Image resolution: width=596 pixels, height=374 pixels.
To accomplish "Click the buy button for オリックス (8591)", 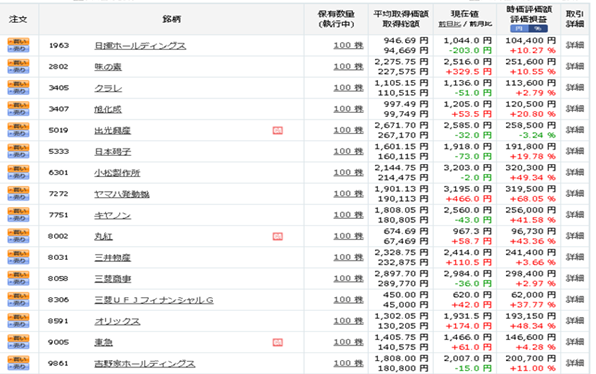I will click(x=18, y=318).
